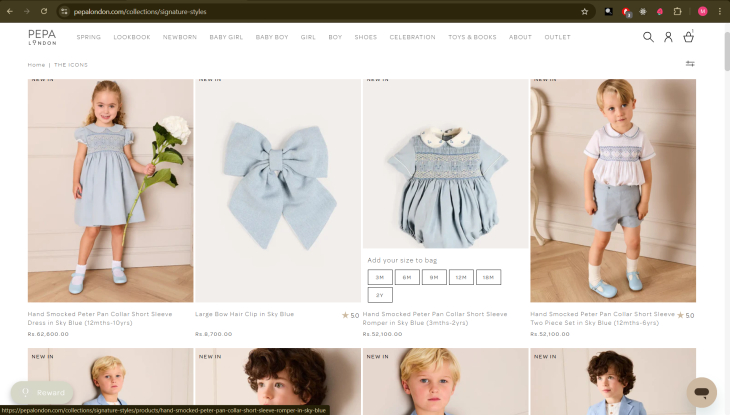Open the account profile icon
This screenshot has width=730, height=415.
click(x=668, y=37)
